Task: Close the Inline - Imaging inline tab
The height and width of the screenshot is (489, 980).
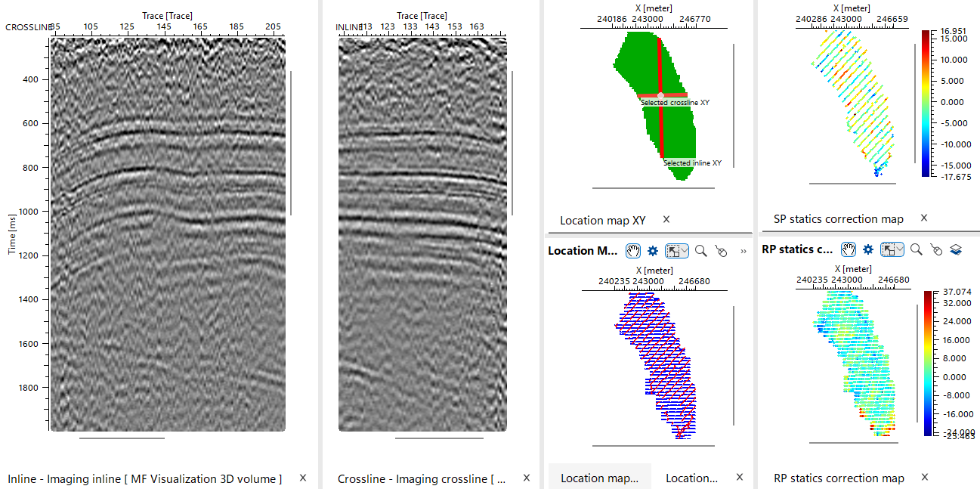Action: point(303,478)
